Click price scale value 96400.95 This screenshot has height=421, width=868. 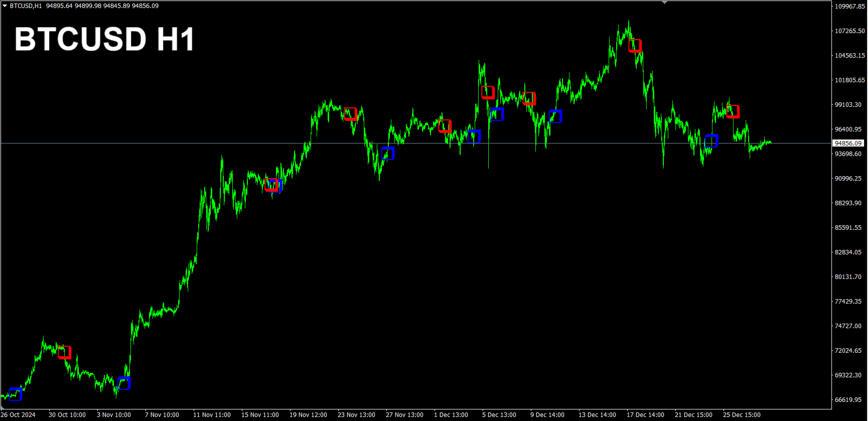coord(848,129)
